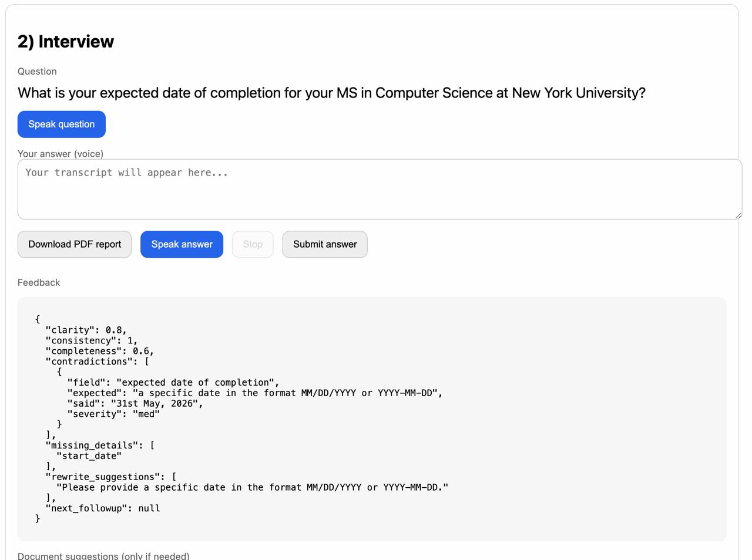Click the "next_followup": null line

[x=103, y=508]
